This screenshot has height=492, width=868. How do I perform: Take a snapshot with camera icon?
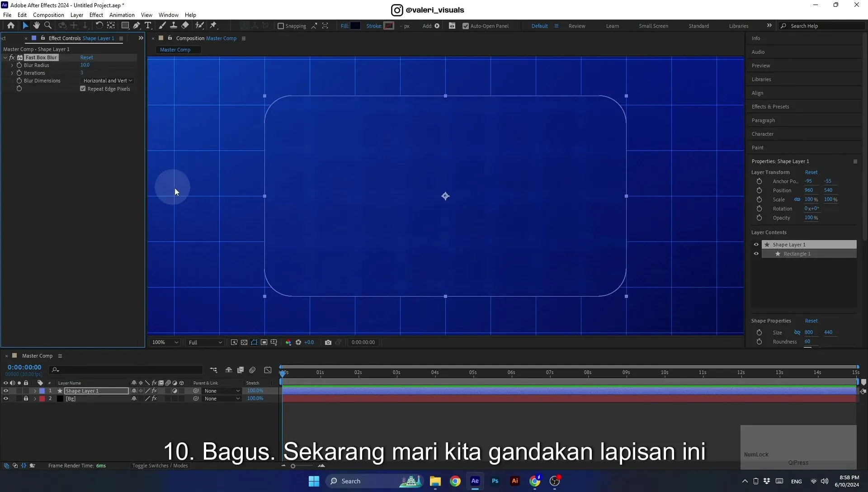(x=328, y=342)
